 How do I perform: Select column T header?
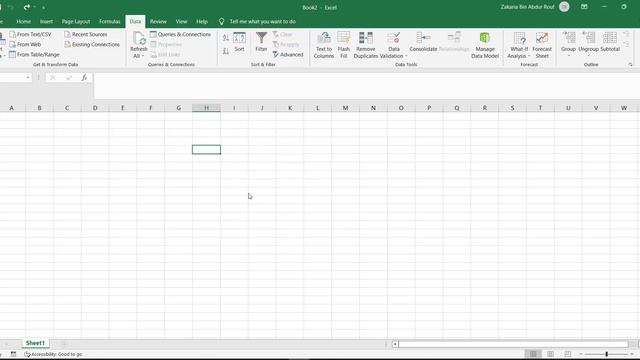pyautogui.click(x=540, y=108)
